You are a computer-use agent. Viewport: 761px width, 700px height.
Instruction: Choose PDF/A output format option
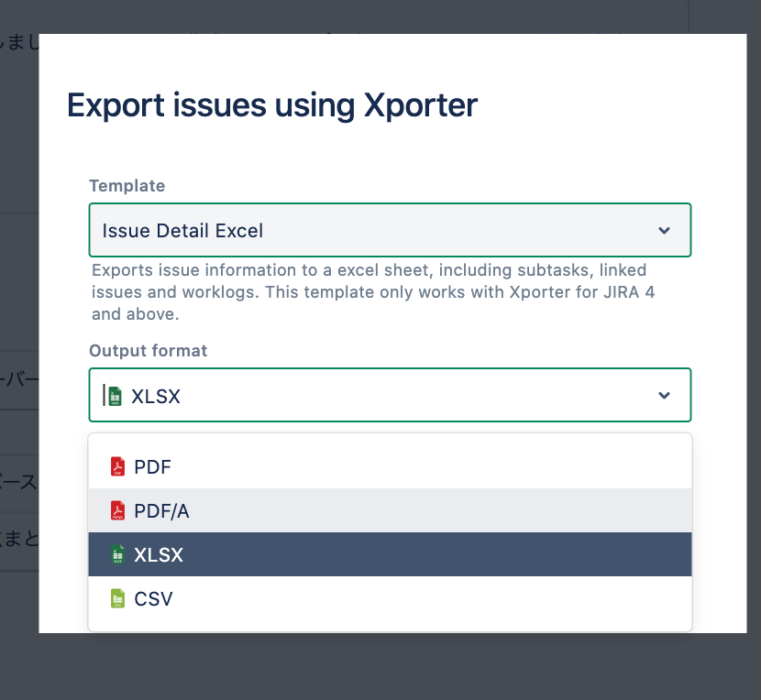click(390, 510)
